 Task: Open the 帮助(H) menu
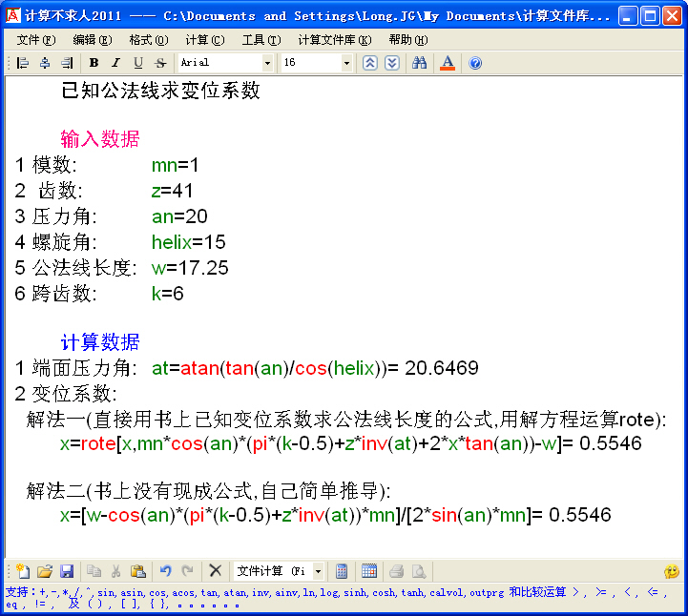(x=408, y=40)
